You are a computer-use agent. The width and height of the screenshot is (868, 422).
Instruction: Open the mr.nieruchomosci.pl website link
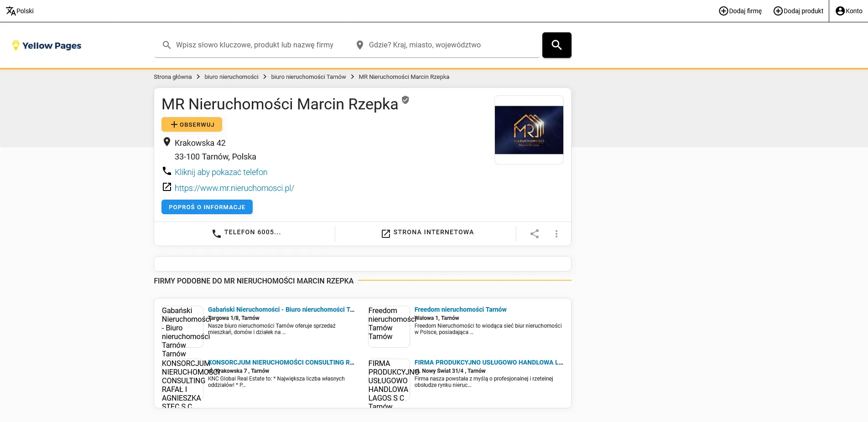point(234,188)
